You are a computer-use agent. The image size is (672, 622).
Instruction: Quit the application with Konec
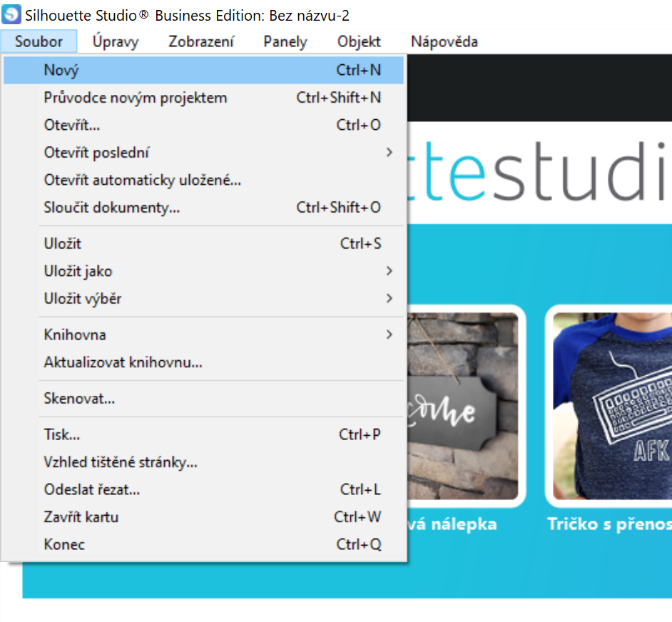pos(64,544)
